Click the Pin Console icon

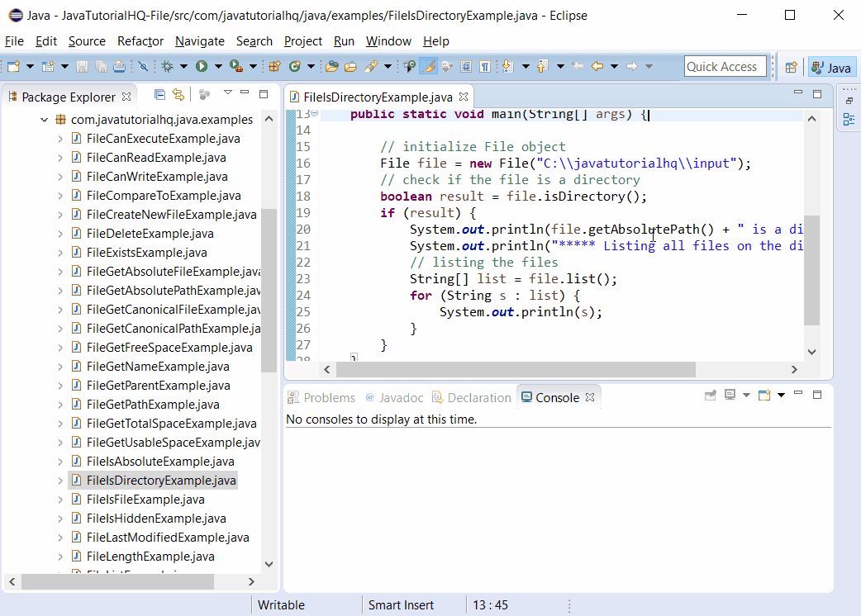[x=711, y=395]
